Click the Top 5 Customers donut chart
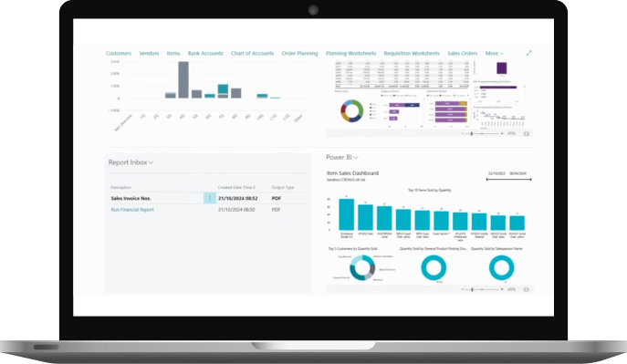Image resolution: width=627 pixels, height=364 pixels. [362, 267]
